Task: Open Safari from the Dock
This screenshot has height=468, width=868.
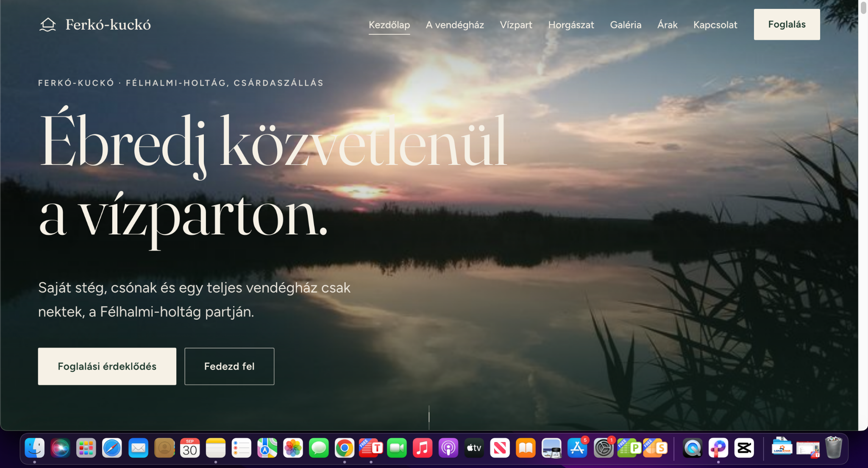Action: click(x=112, y=448)
